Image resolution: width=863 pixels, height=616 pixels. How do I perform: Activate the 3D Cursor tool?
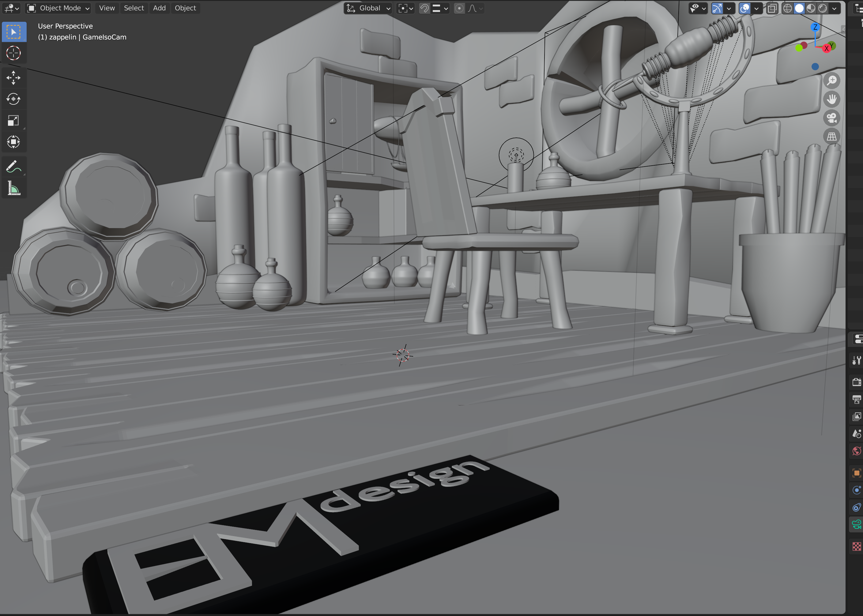click(14, 53)
